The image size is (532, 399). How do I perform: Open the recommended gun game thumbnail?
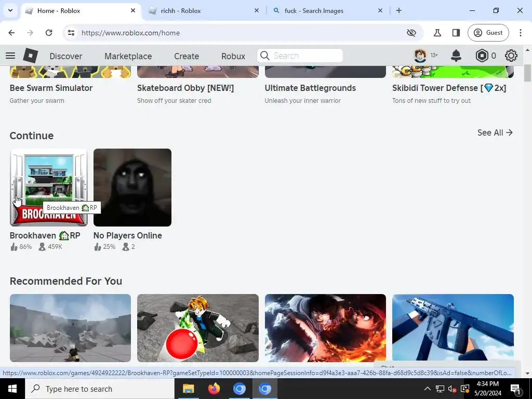click(x=453, y=328)
